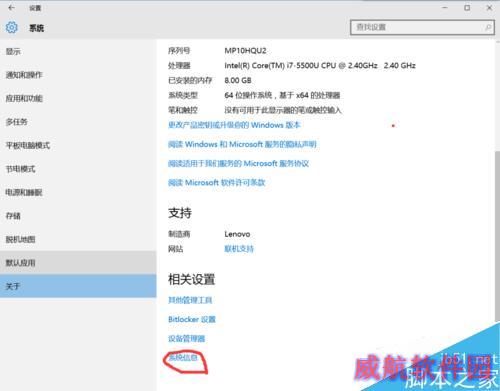Open the 其他管理工具 link
The height and width of the screenshot is (391, 500).
190,300
